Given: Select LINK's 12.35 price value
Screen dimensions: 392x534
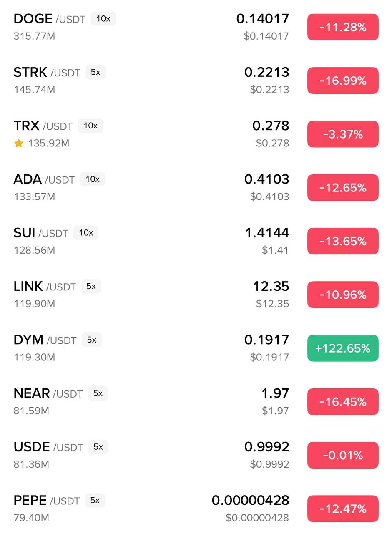Looking at the screenshot, I should point(271,287).
